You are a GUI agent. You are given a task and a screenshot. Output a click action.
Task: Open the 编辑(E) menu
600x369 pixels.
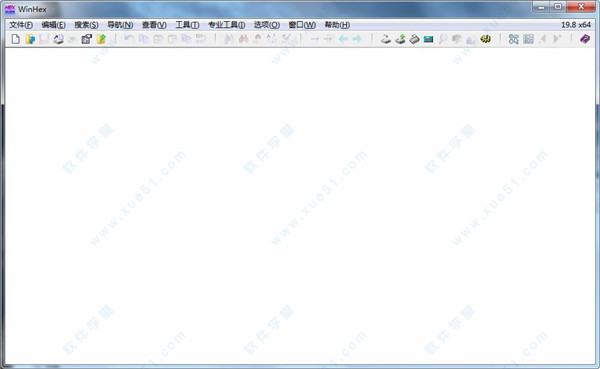[54, 25]
